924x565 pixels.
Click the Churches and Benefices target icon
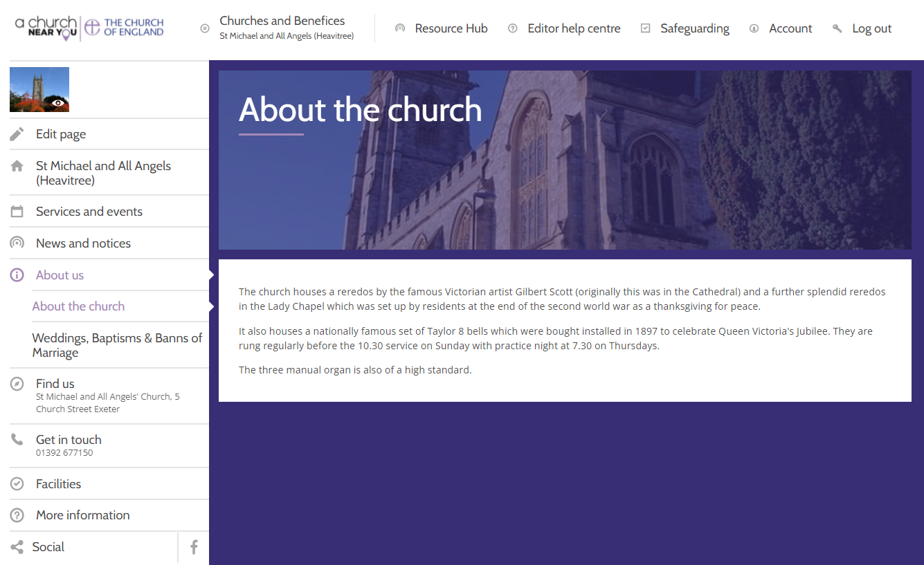coord(204,28)
